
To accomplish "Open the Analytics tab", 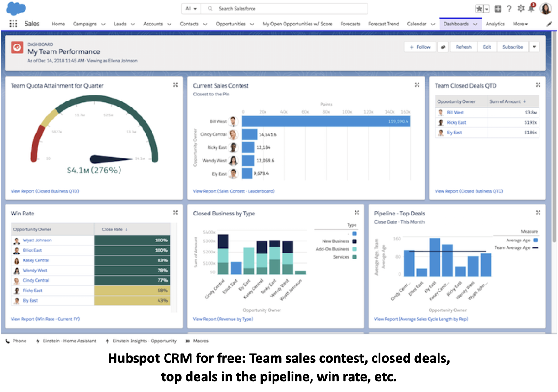I will point(495,24).
